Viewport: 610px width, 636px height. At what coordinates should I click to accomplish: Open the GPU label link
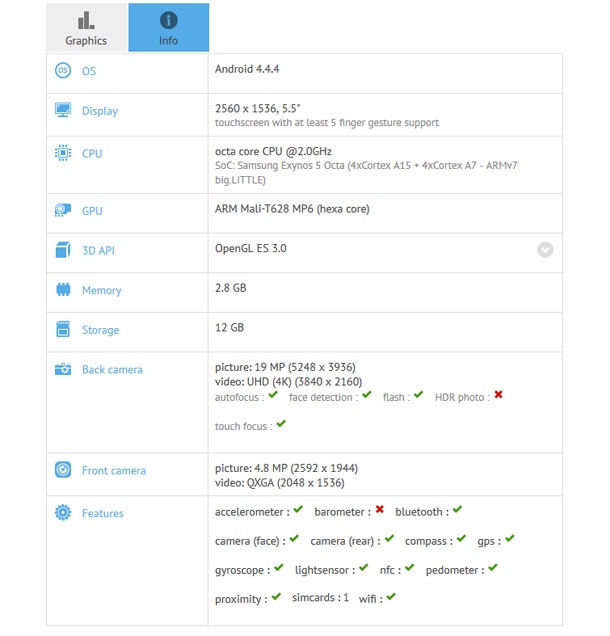pos(92,211)
